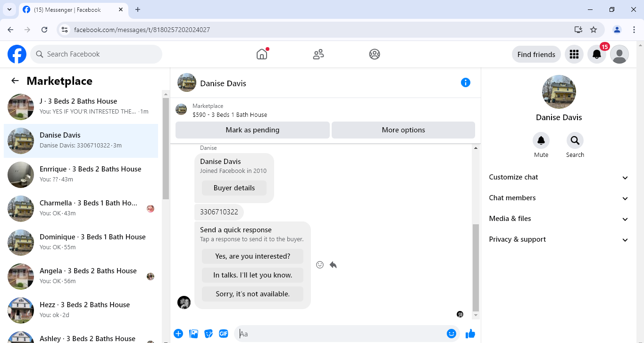644x343 pixels.
Task: React to the quick response message with emoji
Action: click(320, 265)
